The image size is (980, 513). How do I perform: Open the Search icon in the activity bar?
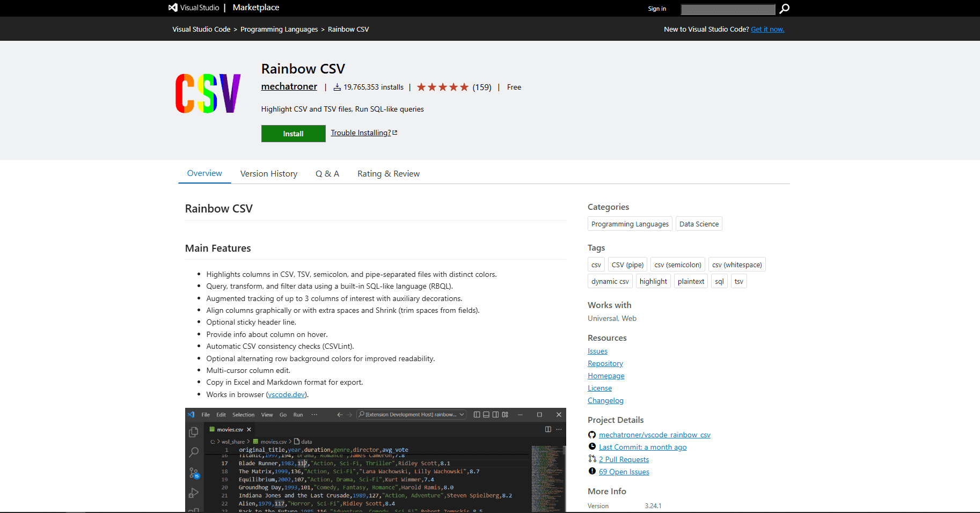pos(194,452)
